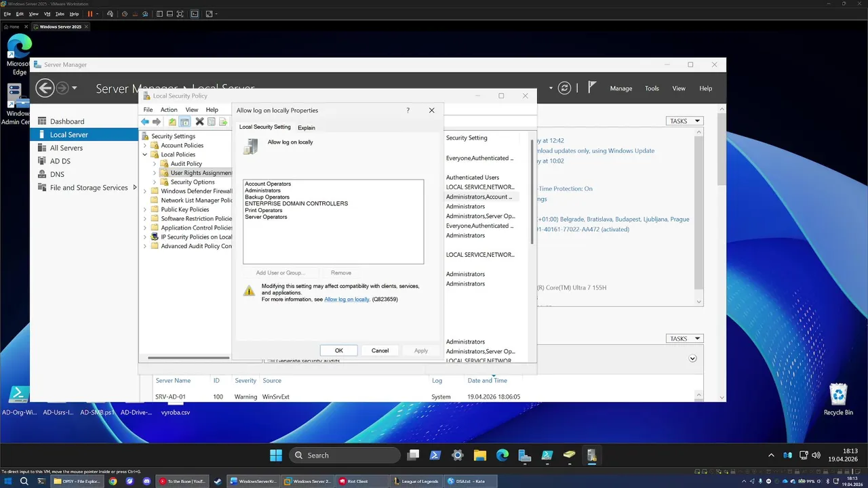Select the Local Security Setting tab
868x488 pixels.
point(264,127)
